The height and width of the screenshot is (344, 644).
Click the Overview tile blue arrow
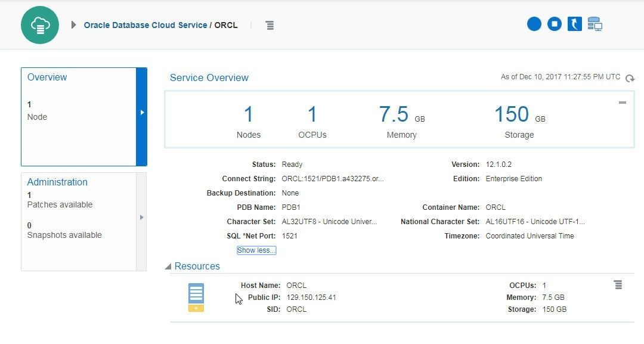pos(142,117)
